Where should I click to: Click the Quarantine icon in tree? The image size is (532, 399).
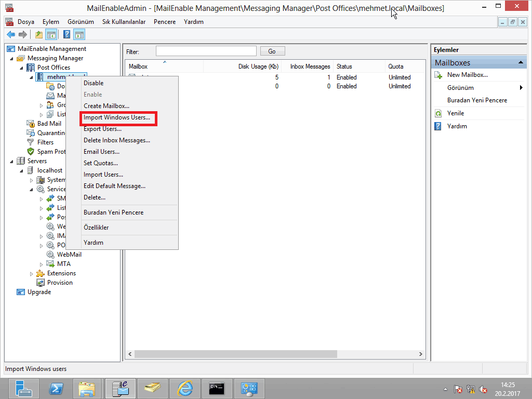click(x=31, y=133)
